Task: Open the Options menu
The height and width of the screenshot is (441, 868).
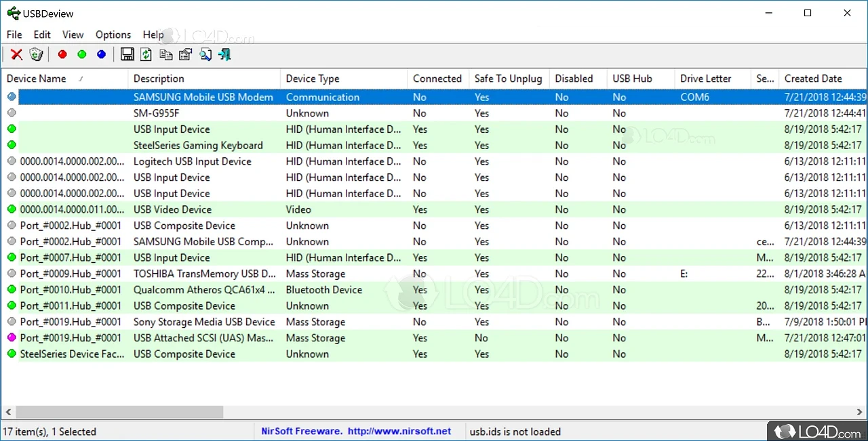Action: (113, 35)
